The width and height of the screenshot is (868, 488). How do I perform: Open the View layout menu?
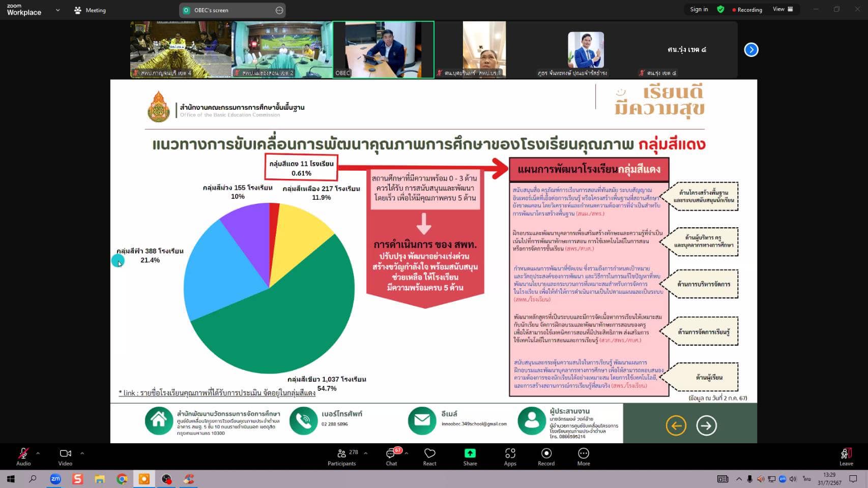click(783, 9)
